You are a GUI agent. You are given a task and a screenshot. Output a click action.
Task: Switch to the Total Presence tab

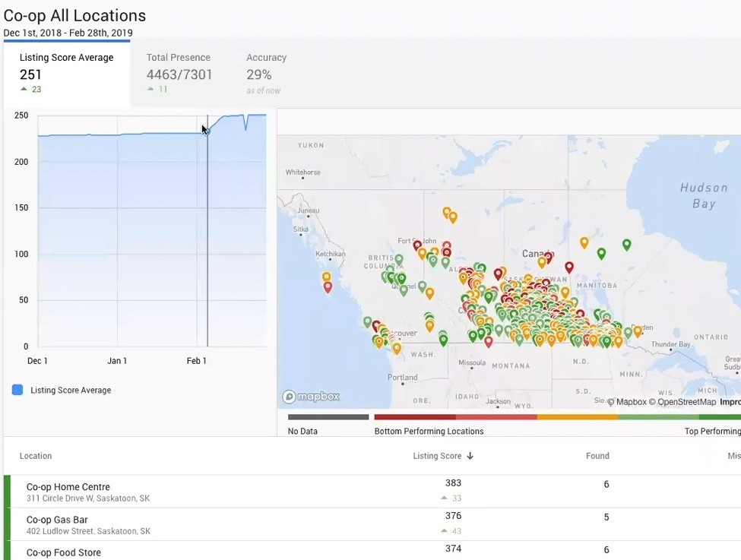(179, 73)
